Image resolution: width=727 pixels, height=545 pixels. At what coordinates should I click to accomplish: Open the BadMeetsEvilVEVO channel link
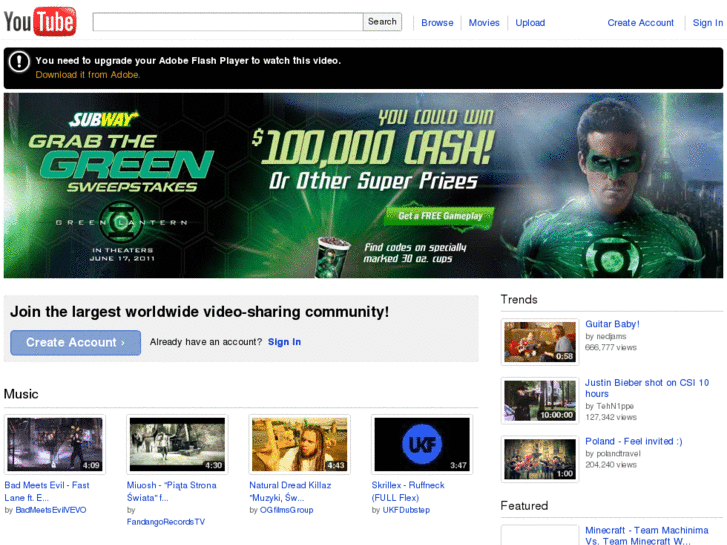(51, 510)
